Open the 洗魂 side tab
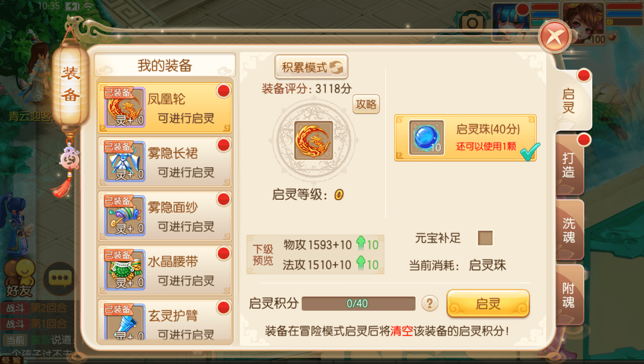This screenshot has width=644, height=364. click(570, 230)
